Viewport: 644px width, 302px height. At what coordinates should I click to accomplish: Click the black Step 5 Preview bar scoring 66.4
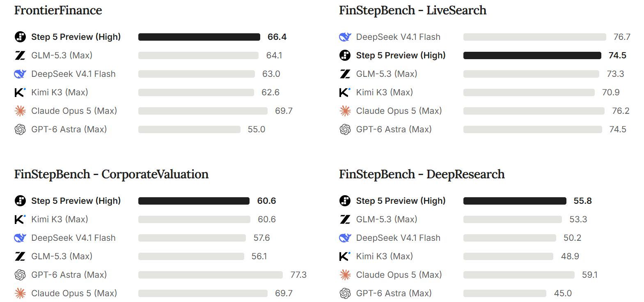(199, 37)
